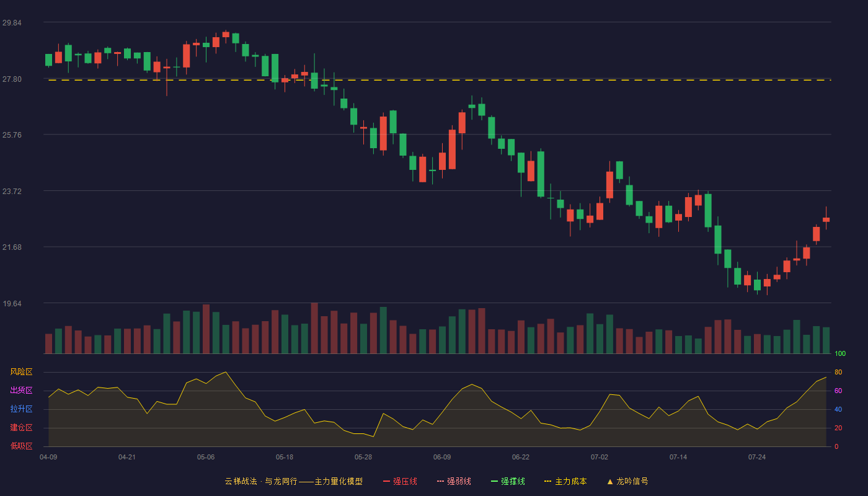
Task: Click the 出货区 zone label
Action: point(22,391)
